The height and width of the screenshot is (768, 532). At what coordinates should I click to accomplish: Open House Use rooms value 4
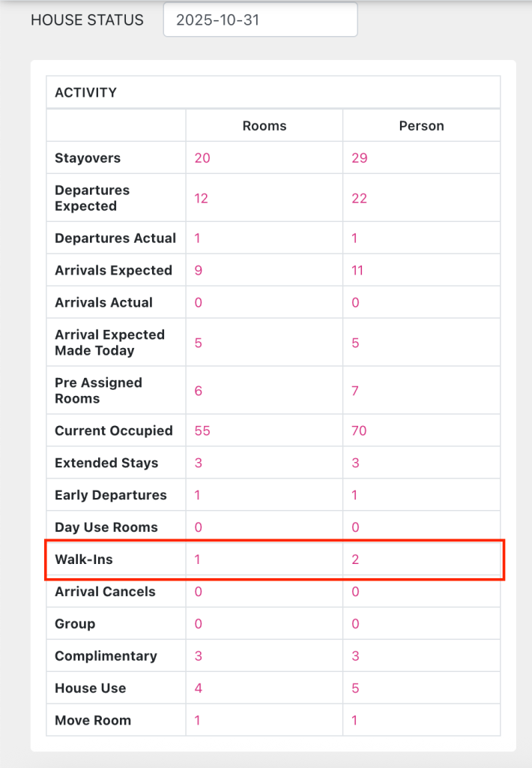click(x=199, y=688)
